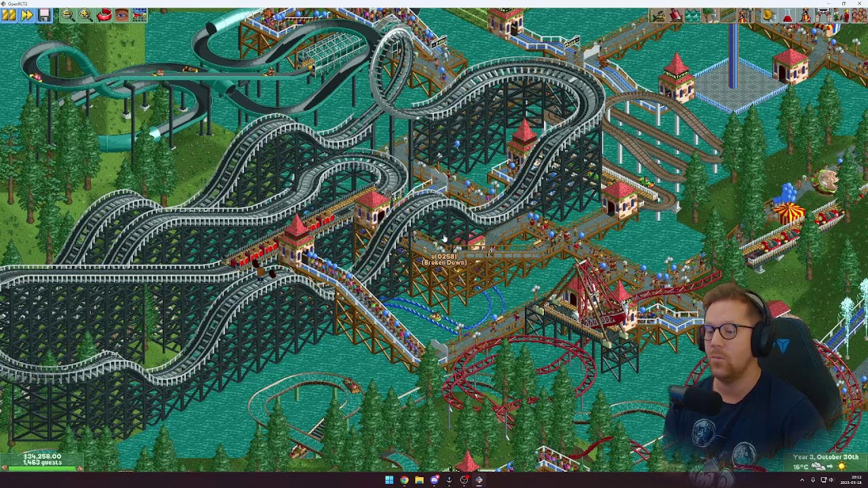Open OpenRCT2 taskbar icon

pos(479,480)
